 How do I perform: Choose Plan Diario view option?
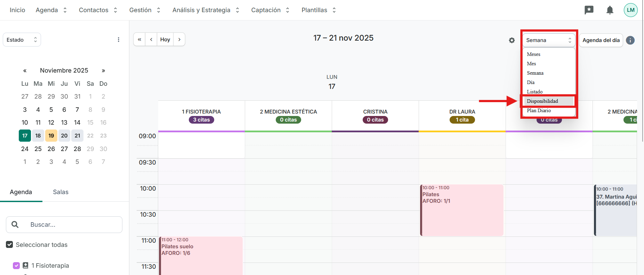pos(539,110)
